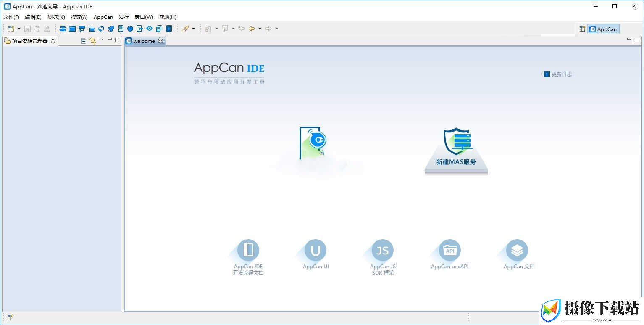Click the previous annotation toolbar icon

pos(225,29)
